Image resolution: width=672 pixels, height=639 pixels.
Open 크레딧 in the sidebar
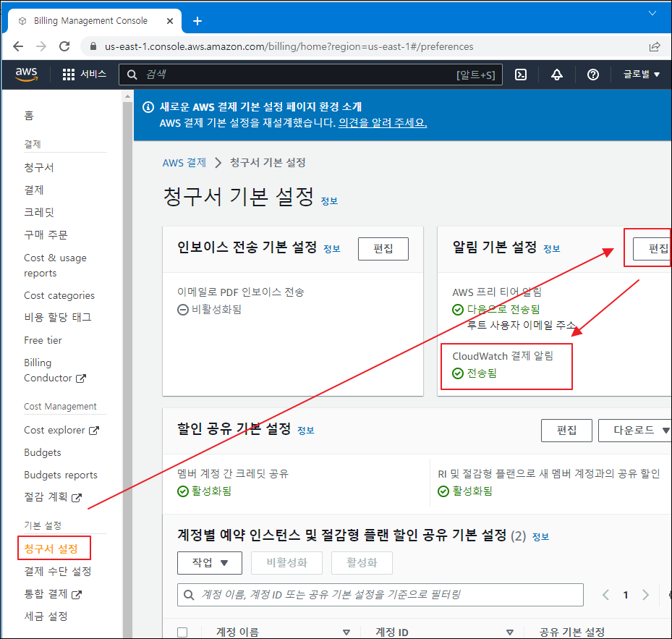(x=39, y=212)
